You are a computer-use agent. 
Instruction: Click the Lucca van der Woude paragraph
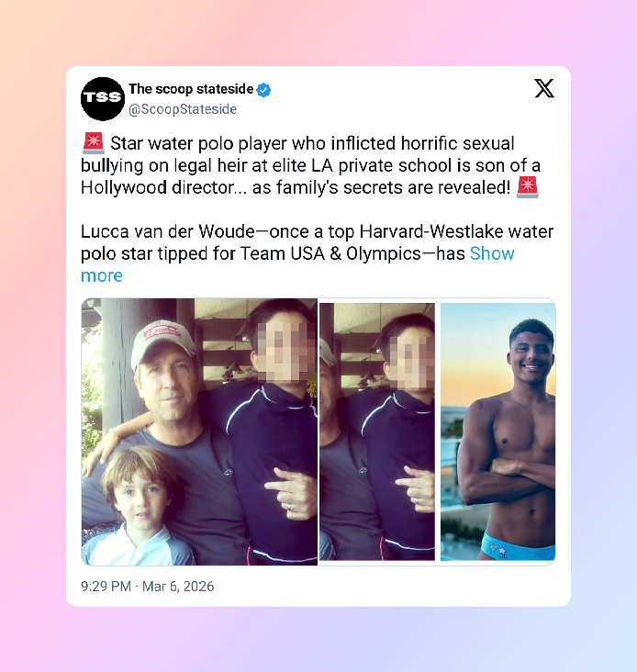point(317,253)
